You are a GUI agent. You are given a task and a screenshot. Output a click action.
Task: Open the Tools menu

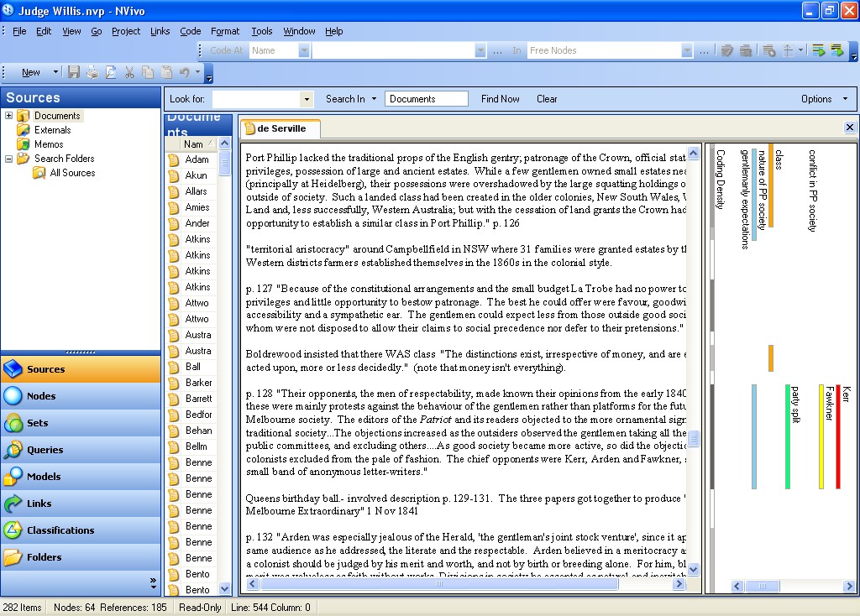coord(262,31)
